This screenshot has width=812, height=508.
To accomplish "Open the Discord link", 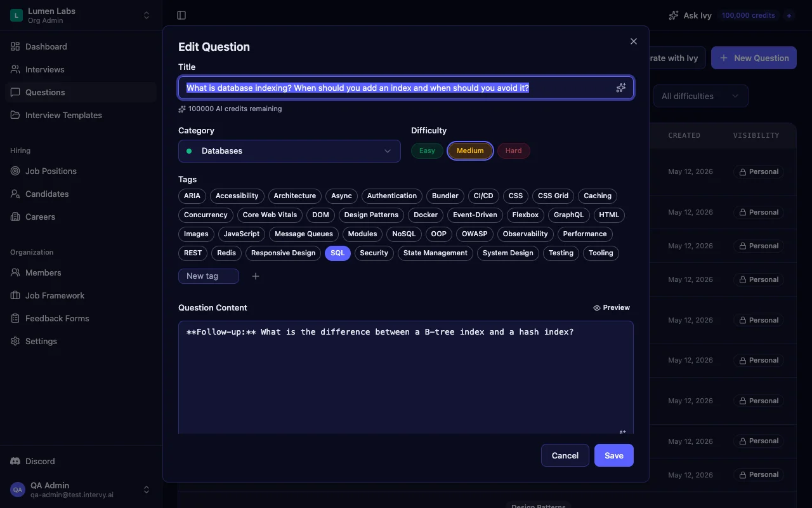I will [81, 461].
